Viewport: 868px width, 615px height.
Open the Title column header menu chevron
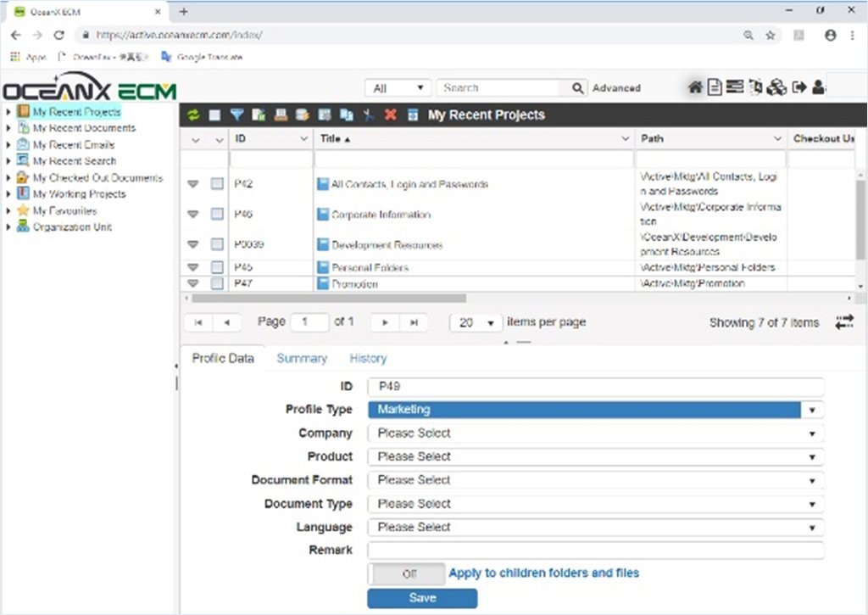[625, 138]
